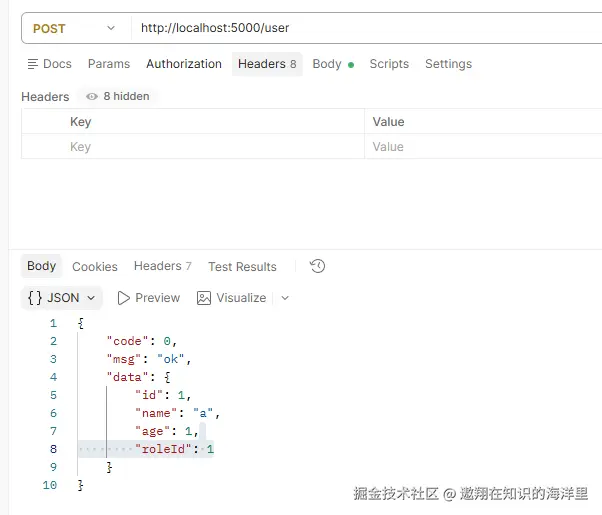Open the Docs icon link

coord(33,64)
